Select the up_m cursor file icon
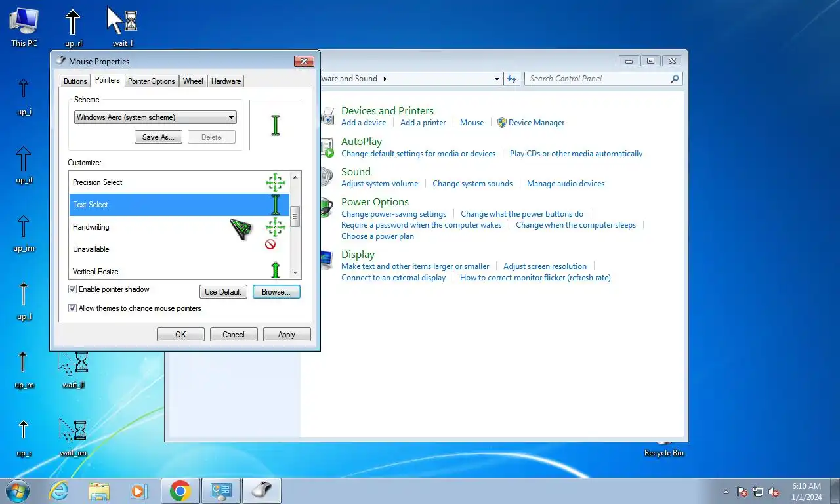This screenshot has height=504, width=840. (24, 369)
